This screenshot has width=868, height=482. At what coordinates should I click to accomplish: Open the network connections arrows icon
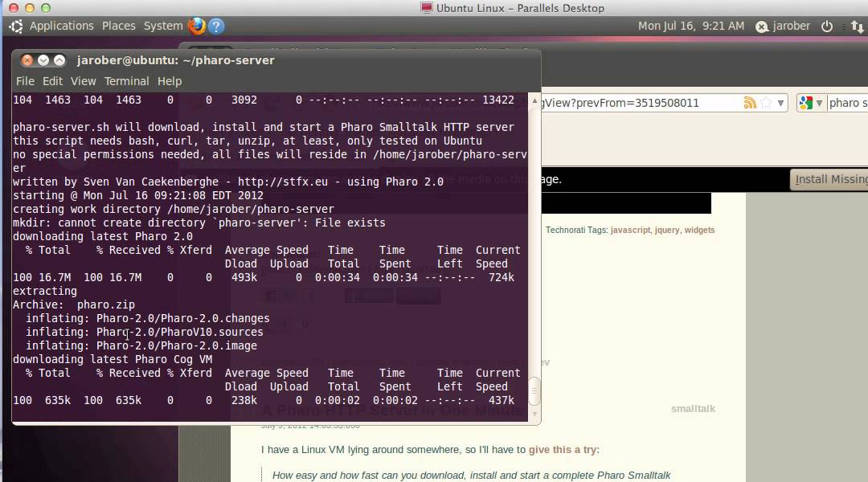point(857,26)
